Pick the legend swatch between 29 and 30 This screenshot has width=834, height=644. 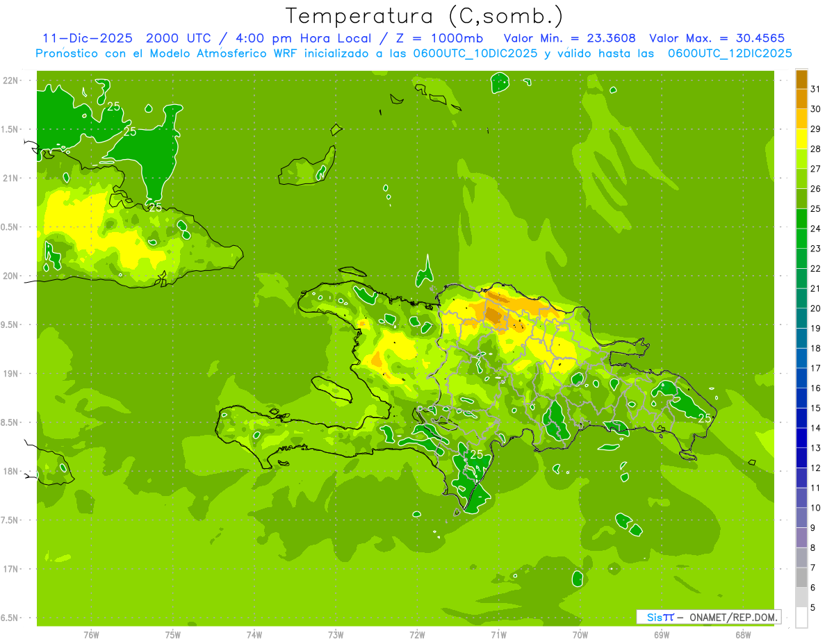pyautogui.click(x=801, y=119)
